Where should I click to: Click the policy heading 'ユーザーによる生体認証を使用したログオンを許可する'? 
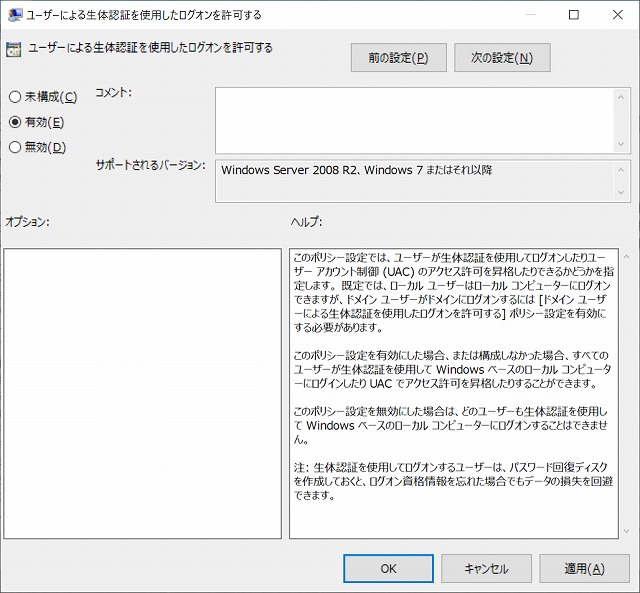point(150,48)
